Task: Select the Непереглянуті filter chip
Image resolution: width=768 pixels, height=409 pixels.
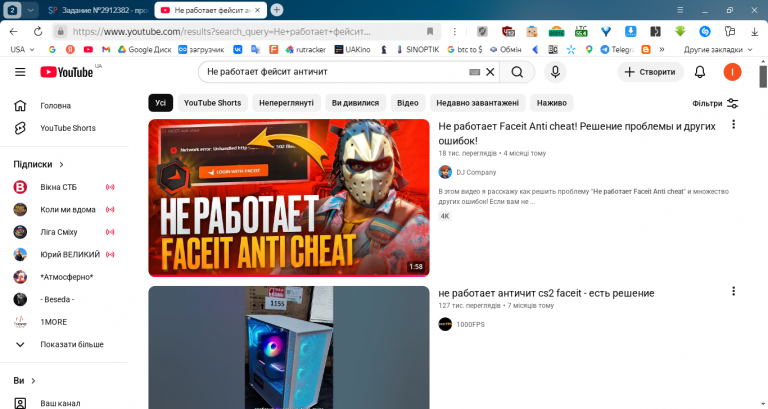Action: [287, 103]
